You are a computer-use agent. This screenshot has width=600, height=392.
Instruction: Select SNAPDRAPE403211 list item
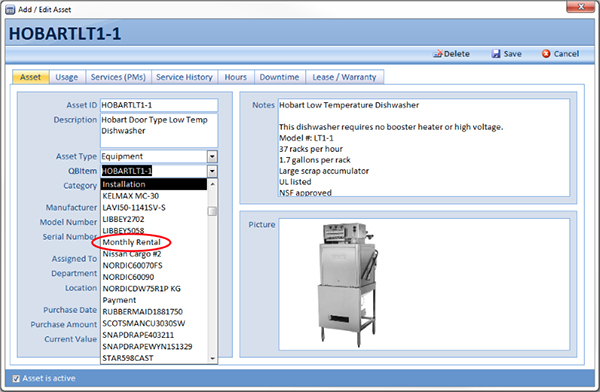click(x=154, y=335)
